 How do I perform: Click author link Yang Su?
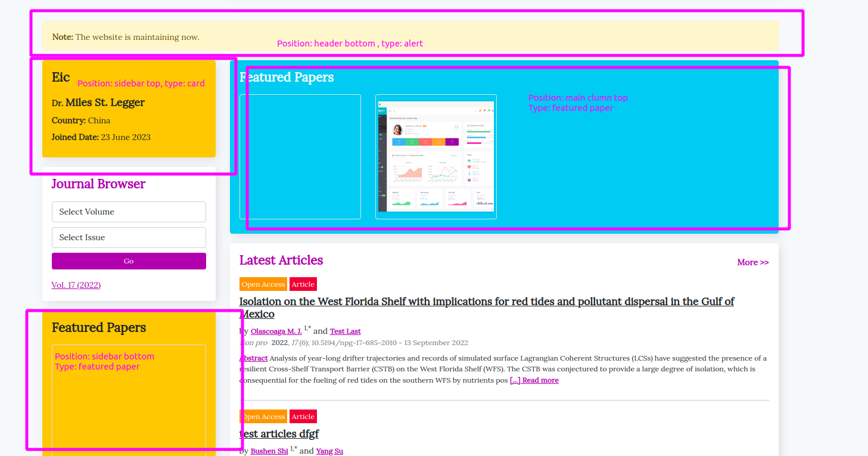click(x=329, y=451)
